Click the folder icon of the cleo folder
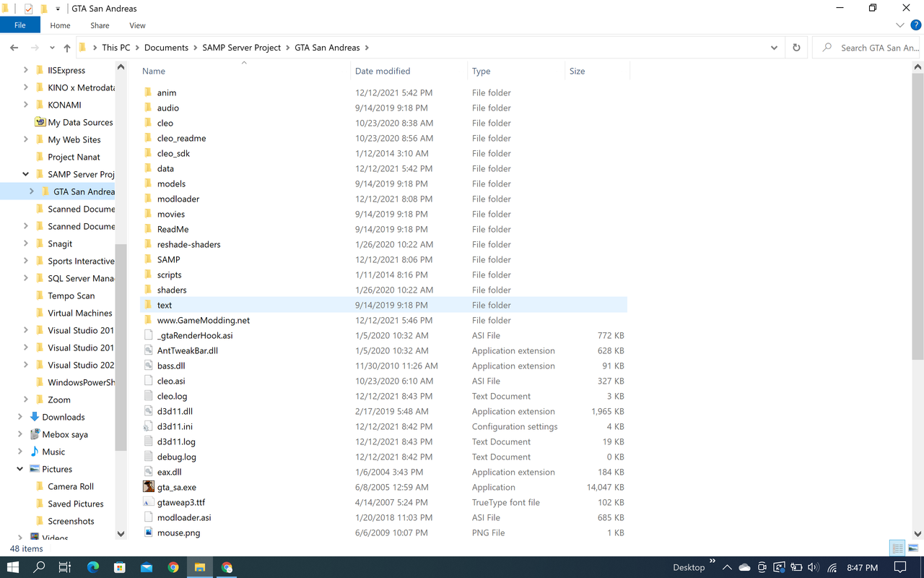924x578 pixels. pos(149,123)
